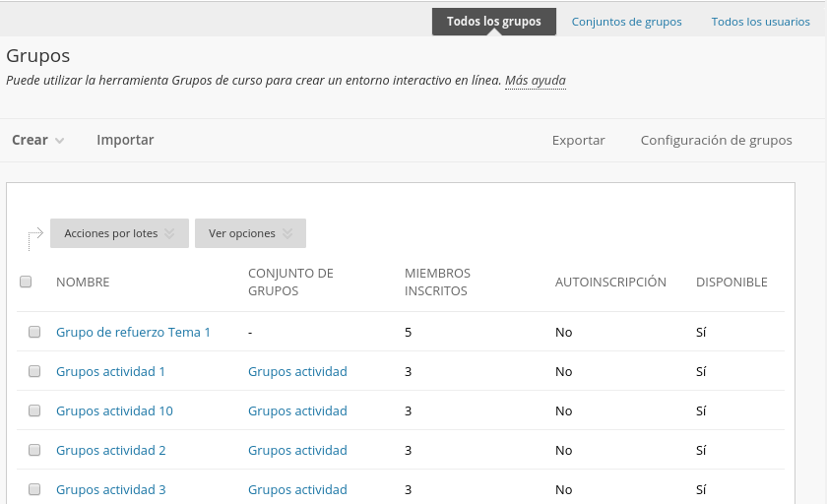Open the Grupos actividad 3 group link
This screenshot has width=827, height=504.
coord(110,489)
